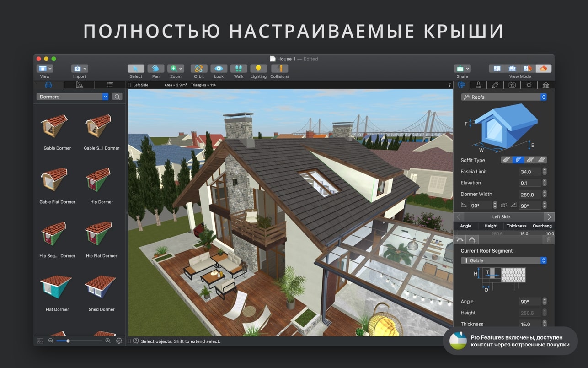Toggle the Collisions tool
588x368 pixels.
tap(279, 69)
